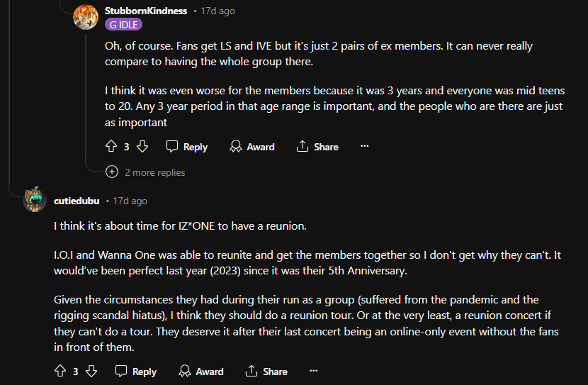This screenshot has width=588, height=385.
Task: Award cutiedubu's comment
Action: click(x=201, y=372)
